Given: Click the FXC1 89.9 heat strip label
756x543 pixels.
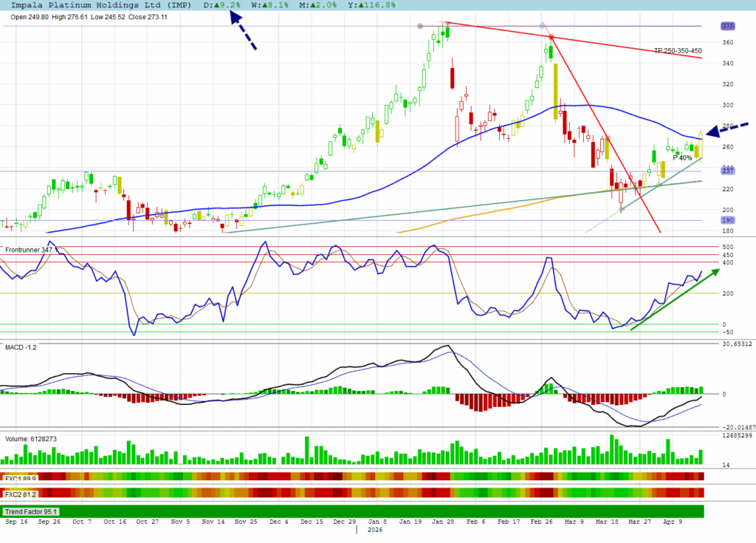Looking at the screenshot, I should tap(21, 478).
